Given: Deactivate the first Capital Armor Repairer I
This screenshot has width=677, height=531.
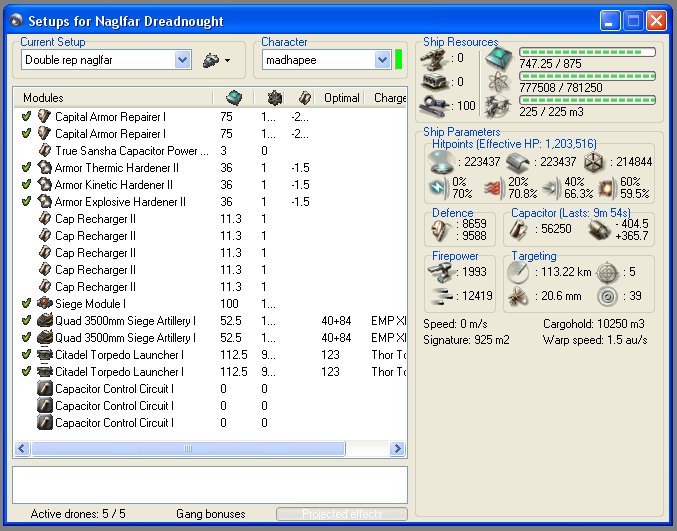Looking at the screenshot, I should click(26, 116).
